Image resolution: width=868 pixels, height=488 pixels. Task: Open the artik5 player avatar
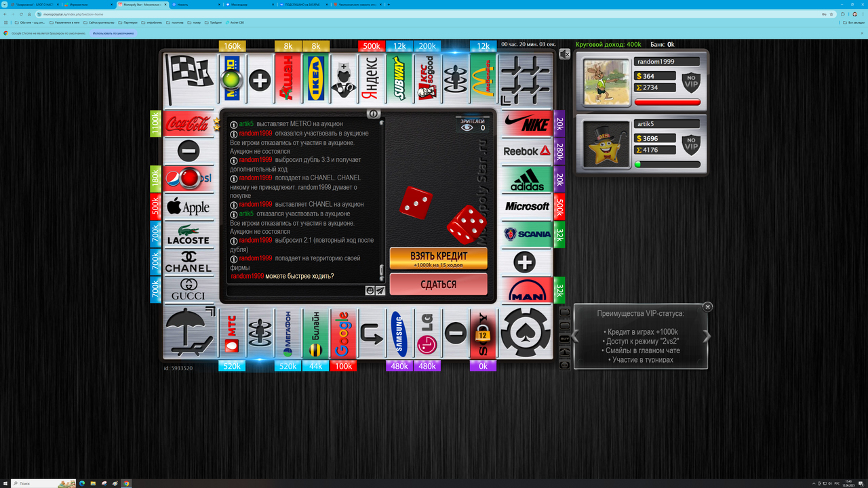point(606,145)
